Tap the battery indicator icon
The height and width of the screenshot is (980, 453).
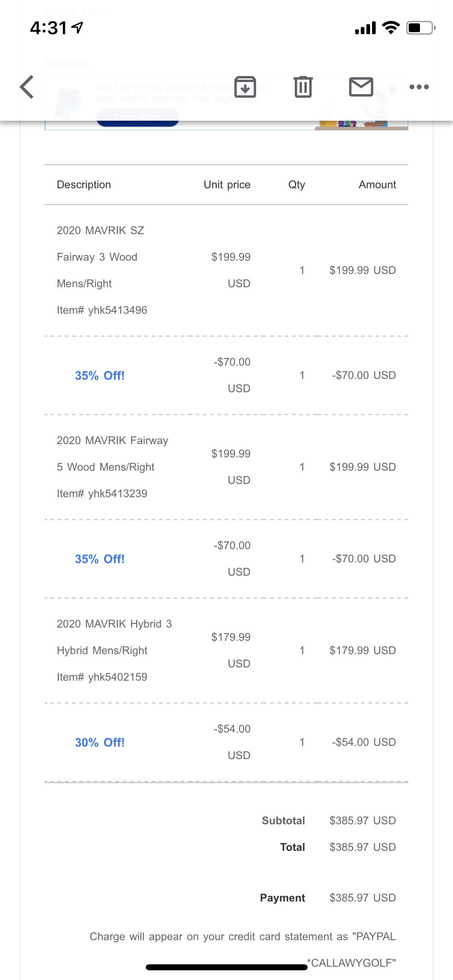tap(420, 28)
